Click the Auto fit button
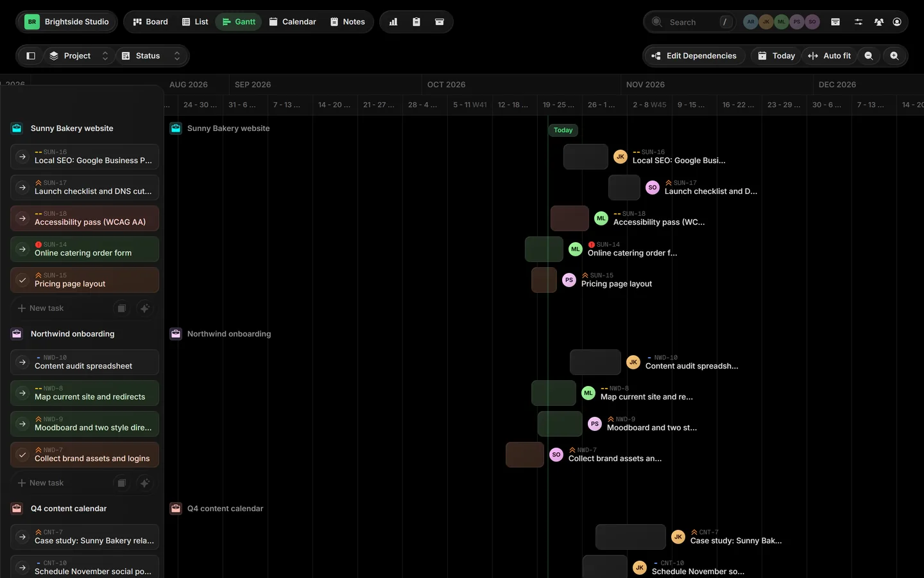Viewport: 924px width, 578px height. tap(829, 56)
